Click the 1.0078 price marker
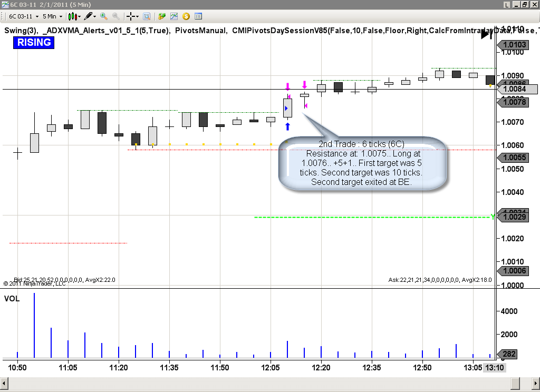Screen dimensions: 540x392 [513, 102]
